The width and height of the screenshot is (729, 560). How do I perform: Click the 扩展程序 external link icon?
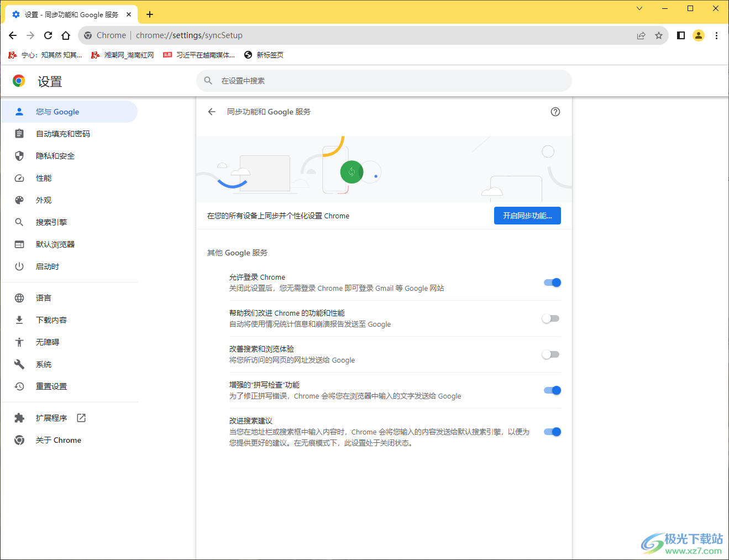pyautogui.click(x=81, y=418)
